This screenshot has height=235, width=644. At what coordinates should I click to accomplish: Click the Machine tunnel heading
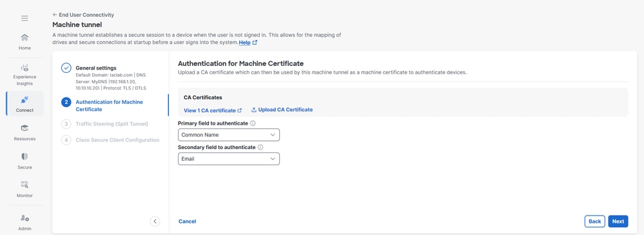pos(77,25)
